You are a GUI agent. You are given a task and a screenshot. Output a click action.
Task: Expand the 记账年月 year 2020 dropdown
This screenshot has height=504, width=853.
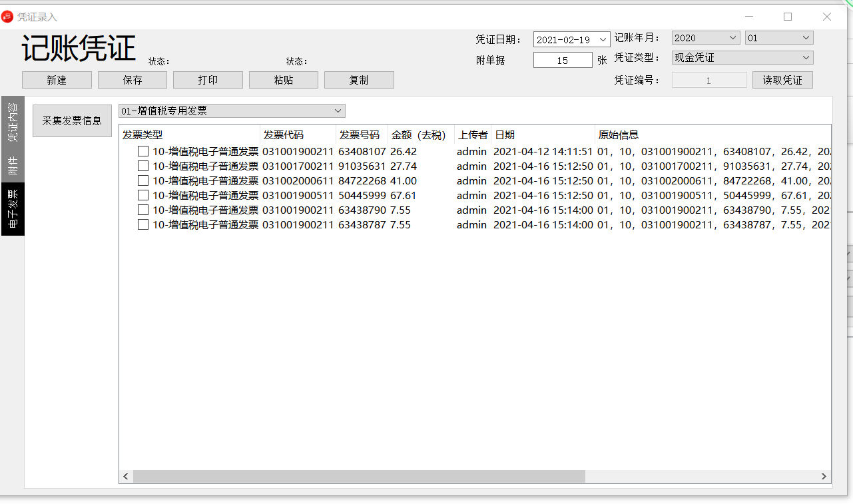[732, 38]
